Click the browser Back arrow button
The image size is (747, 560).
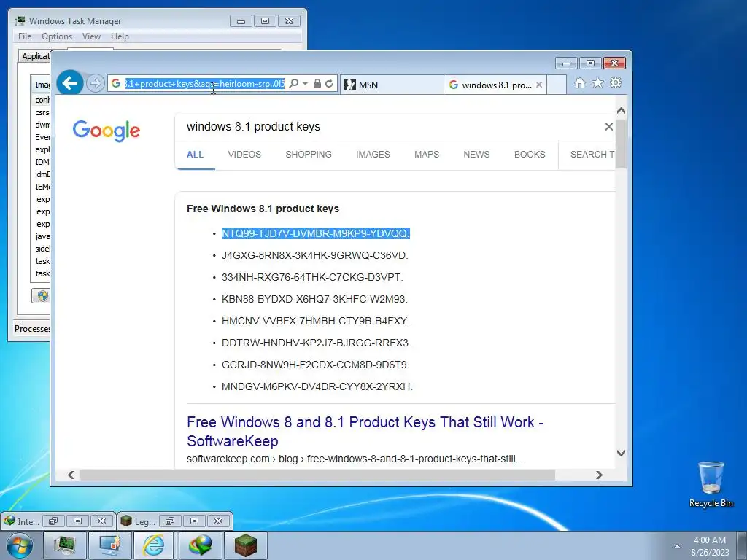pyautogui.click(x=70, y=83)
